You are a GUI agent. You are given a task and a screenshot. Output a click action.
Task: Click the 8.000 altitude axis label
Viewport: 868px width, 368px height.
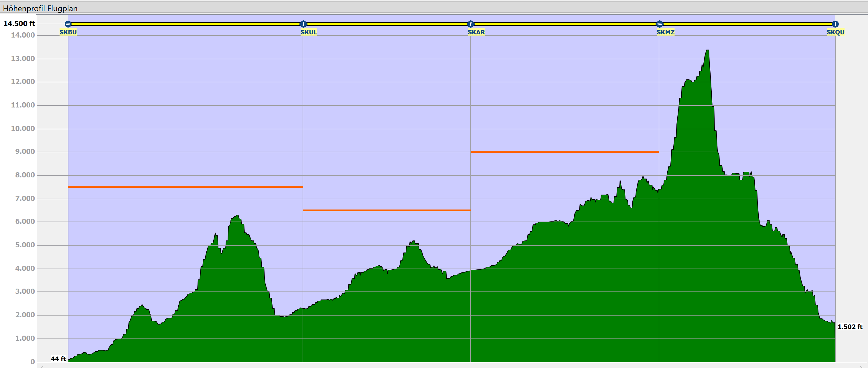coord(25,175)
